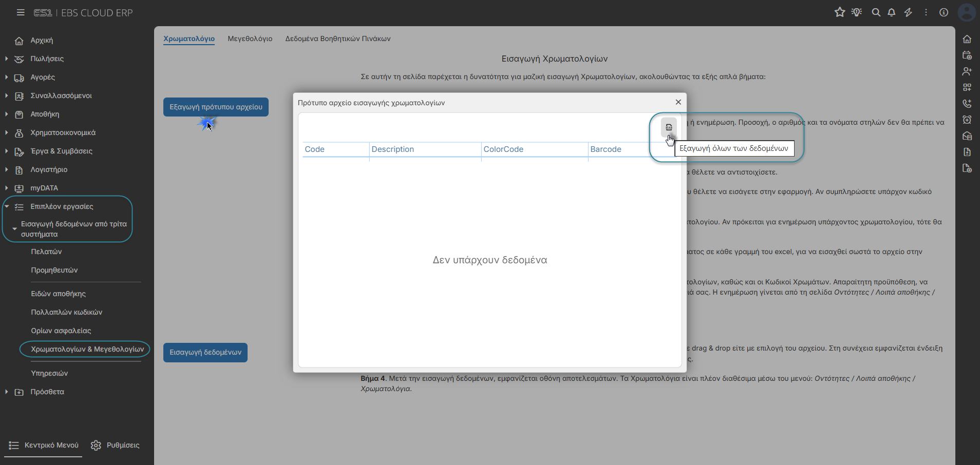Viewport: 980px width, 465px height.
Task: Open Υπηρεσιών menu item
Action: [x=49, y=374]
